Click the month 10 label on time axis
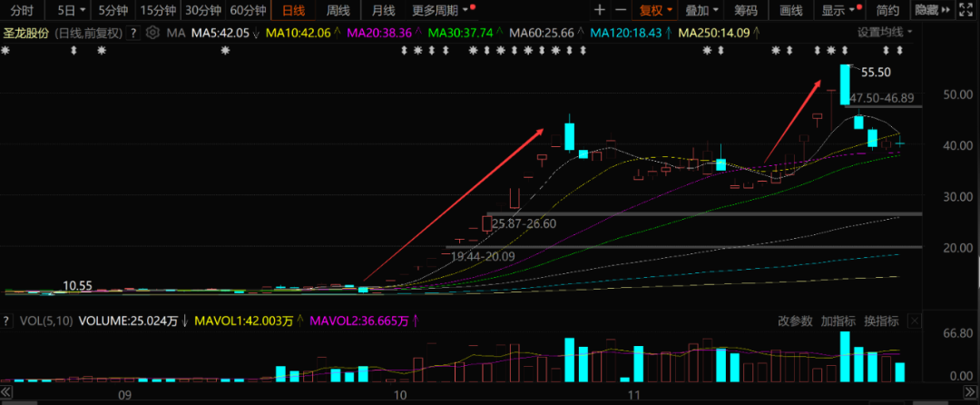 [x=400, y=395]
